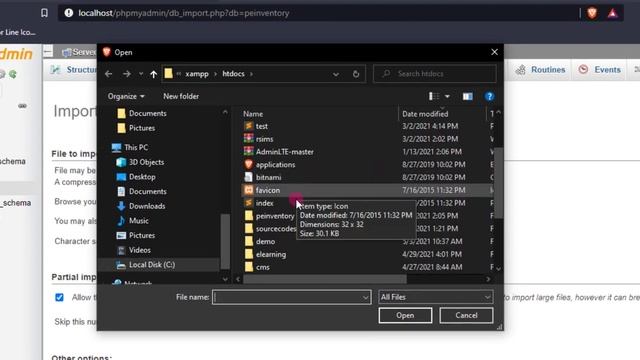Refresh the htdocs folder listing

[356, 74]
